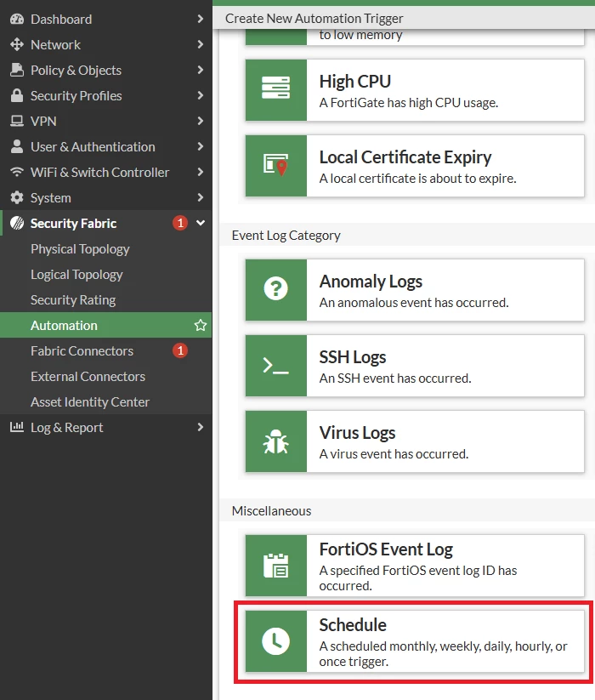Click the User & Authentication person icon

click(x=17, y=146)
